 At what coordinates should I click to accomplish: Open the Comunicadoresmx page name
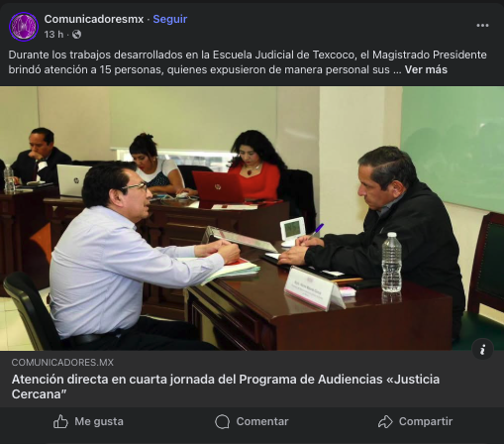tap(94, 19)
